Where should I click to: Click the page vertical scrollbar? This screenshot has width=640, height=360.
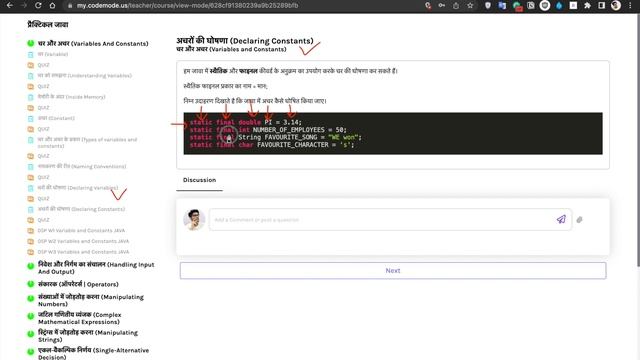coord(638,140)
